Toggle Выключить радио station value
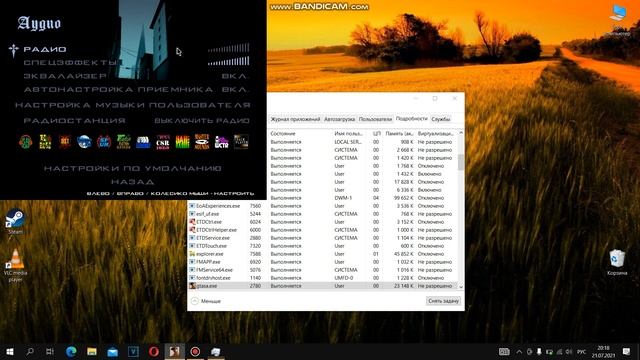640x360 pixels. point(202,121)
